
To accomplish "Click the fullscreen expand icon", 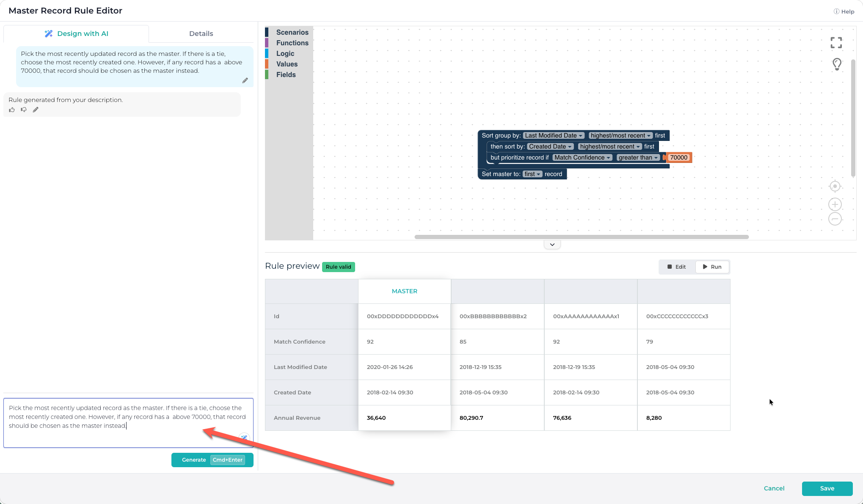I will pos(836,43).
